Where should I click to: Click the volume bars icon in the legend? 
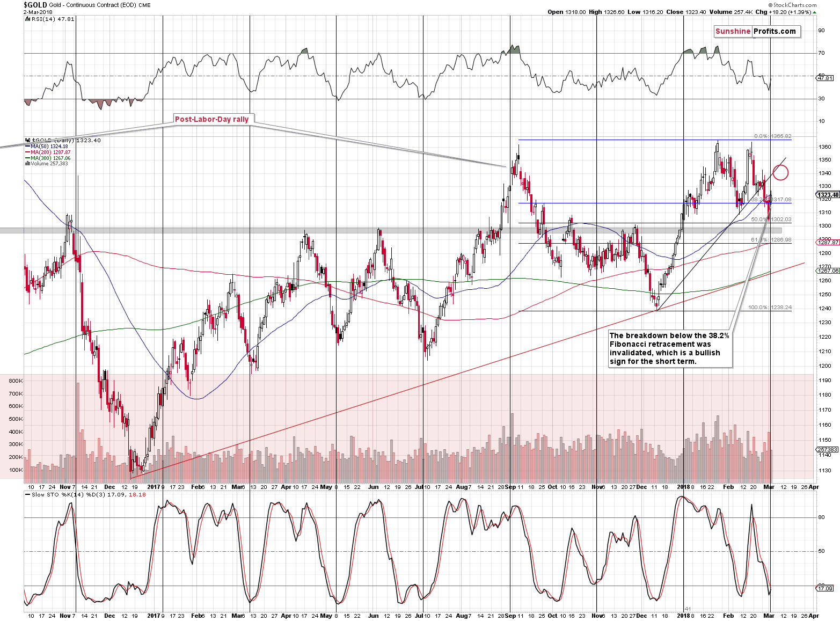pyautogui.click(x=27, y=164)
